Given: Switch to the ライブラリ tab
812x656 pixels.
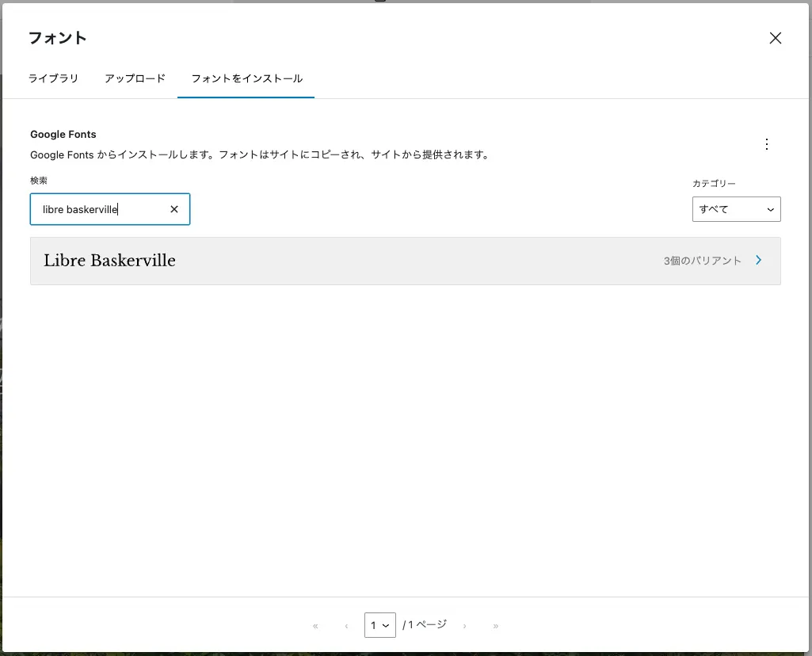Looking at the screenshot, I should pyautogui.click(x=53, y=78).
